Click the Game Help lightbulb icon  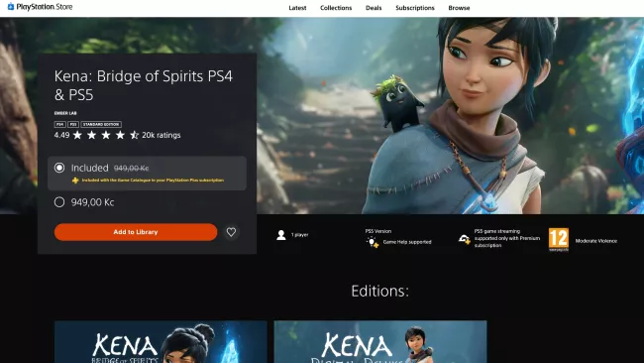coord(373,242)
